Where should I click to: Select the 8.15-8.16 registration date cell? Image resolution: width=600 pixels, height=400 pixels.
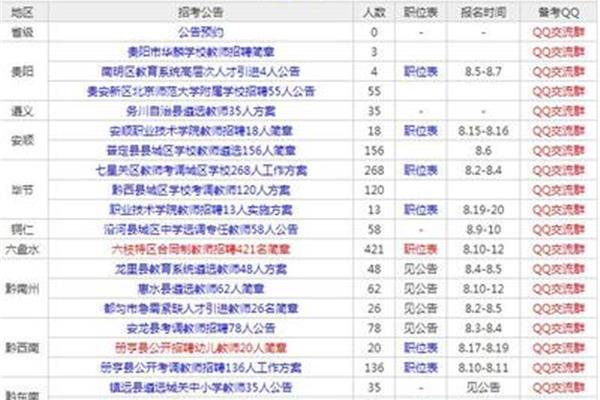[x=483, y=131]
